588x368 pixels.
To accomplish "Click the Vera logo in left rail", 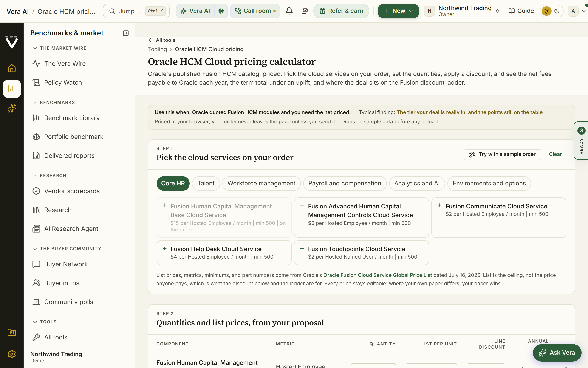I will click(x=12, y=42).
